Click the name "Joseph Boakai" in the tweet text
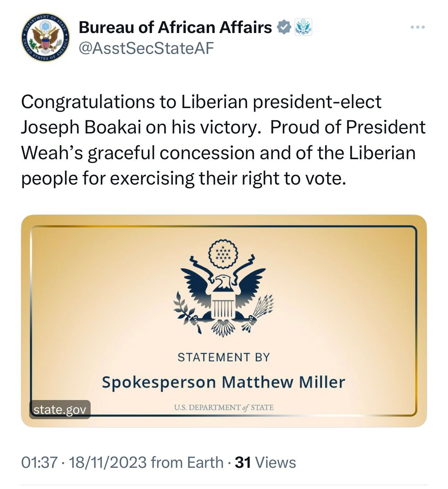This screenshot has height=489, width=448. pos(81,128)
